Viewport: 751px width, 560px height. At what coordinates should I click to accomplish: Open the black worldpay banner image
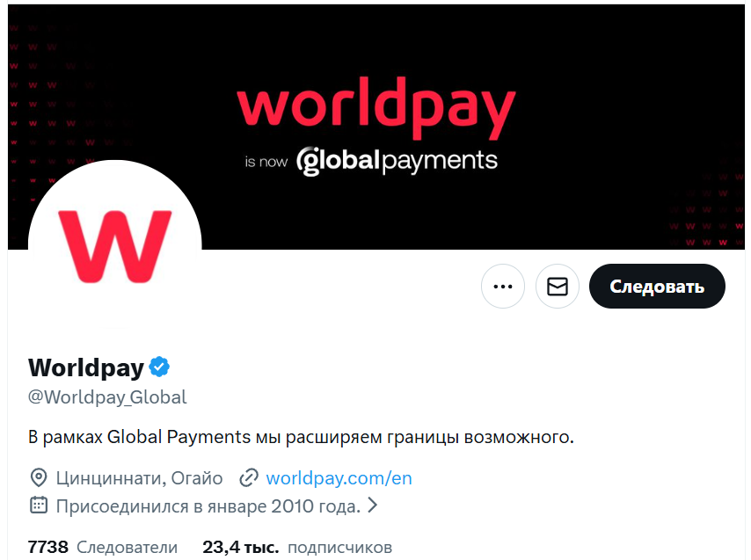(x=376, y=127)
